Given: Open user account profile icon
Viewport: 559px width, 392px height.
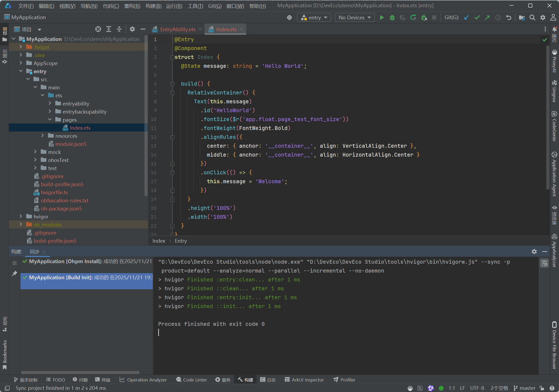Looking at the screenshot, I should click(x=553, y=17).
